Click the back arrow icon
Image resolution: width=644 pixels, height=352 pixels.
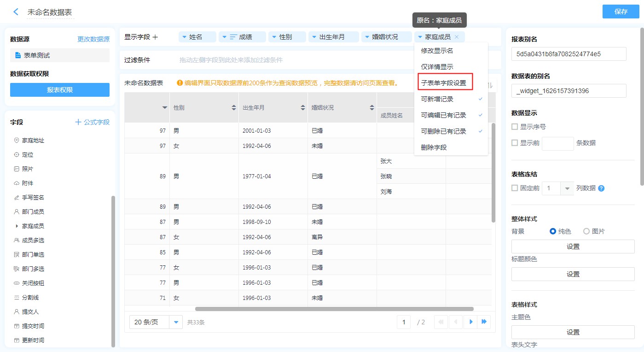click(16, 12)
